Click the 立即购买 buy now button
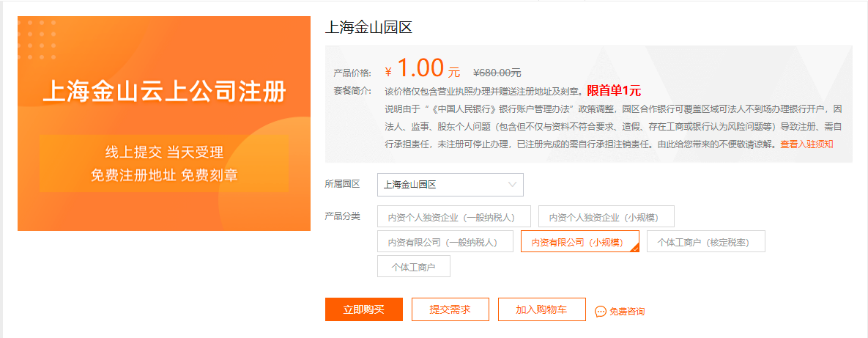 [364, 309]
